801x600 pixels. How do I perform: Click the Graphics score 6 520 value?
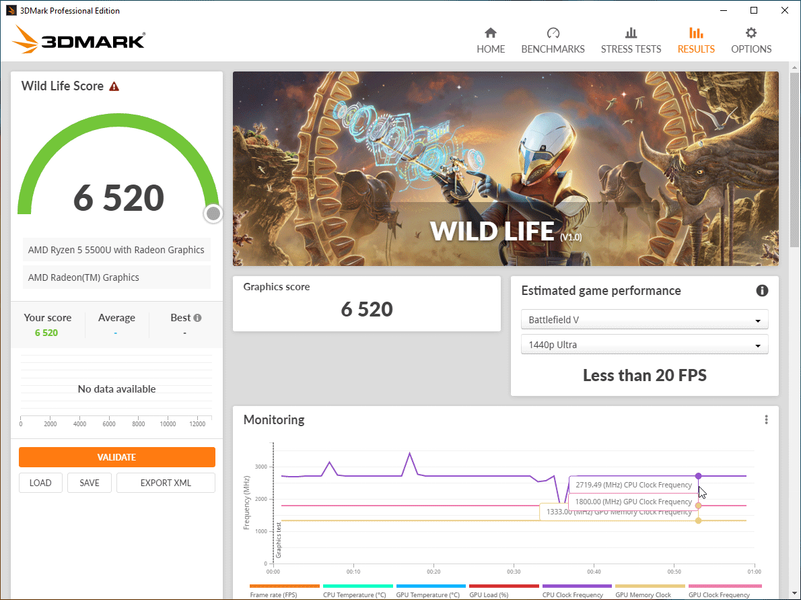(x=367, y=309)
